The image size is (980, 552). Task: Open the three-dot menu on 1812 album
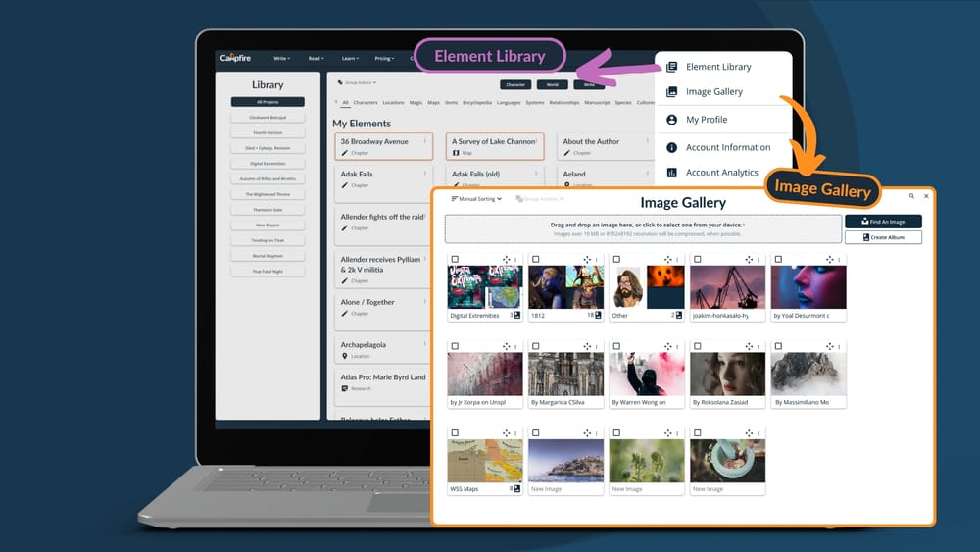pyautogui.click(x=597, y=260)
